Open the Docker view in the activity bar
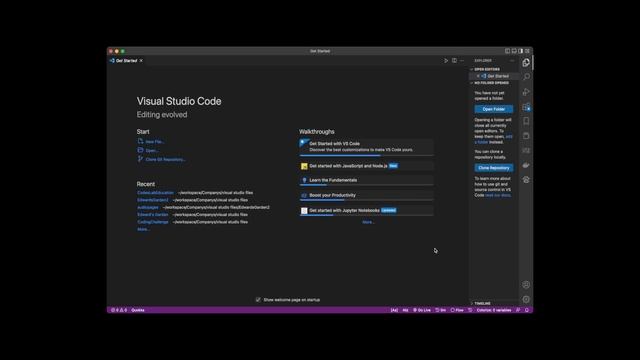Viewport: 640px width, 360px height. [x=526, y=165]
